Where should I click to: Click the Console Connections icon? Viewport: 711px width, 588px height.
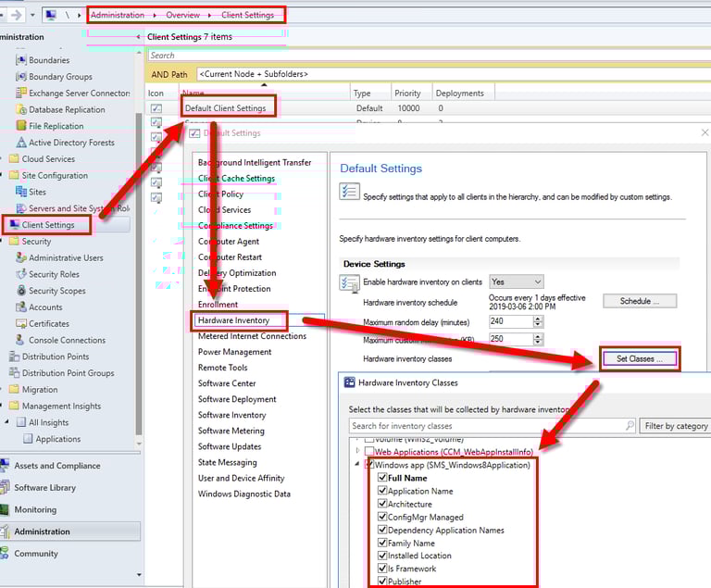(21, 340)
